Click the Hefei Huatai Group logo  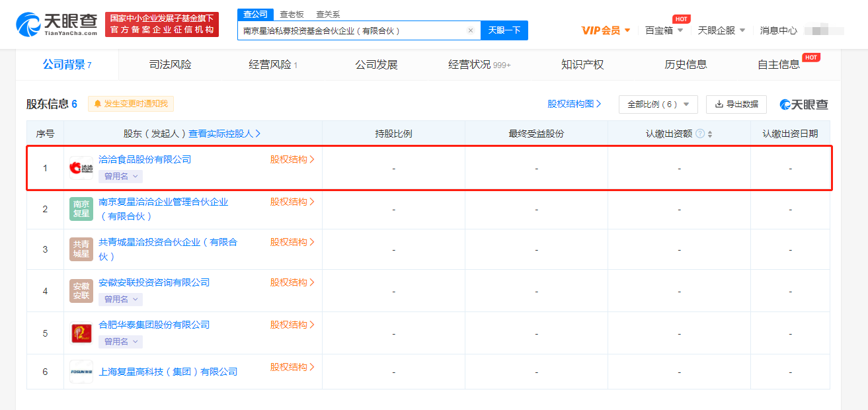[x=81, y=333]
